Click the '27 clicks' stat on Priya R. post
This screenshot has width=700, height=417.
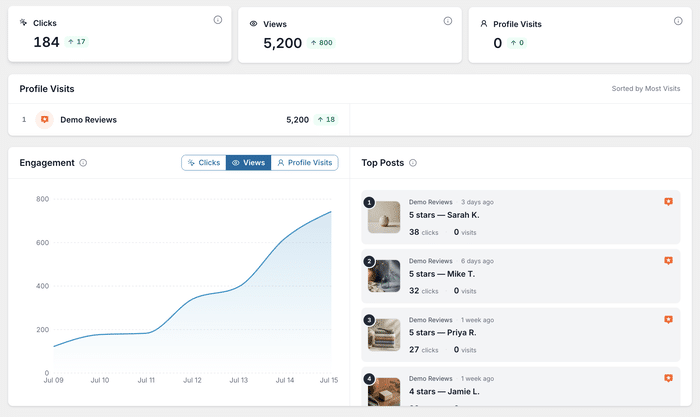tap(424, 350)
